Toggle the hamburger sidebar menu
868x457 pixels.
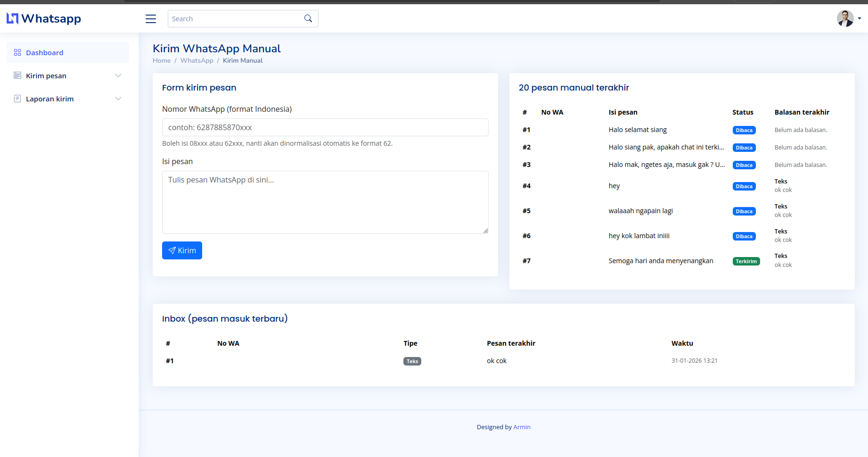(x=151, y=19)
